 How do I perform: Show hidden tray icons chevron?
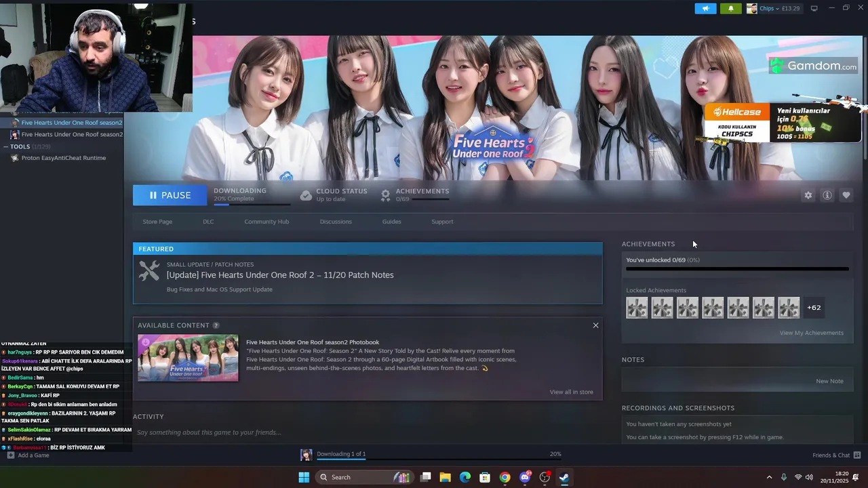coord(769,477)
